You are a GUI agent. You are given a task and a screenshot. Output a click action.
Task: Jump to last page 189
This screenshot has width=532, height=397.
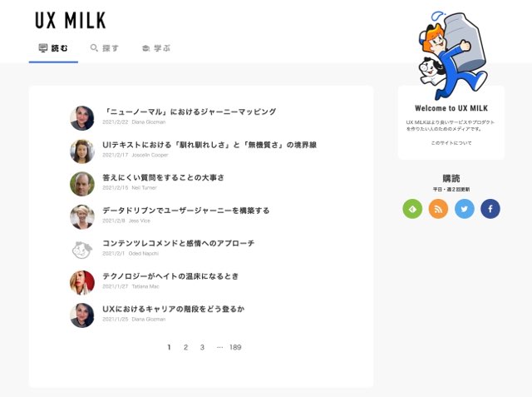pyautogui.click(x=235, y=347)
